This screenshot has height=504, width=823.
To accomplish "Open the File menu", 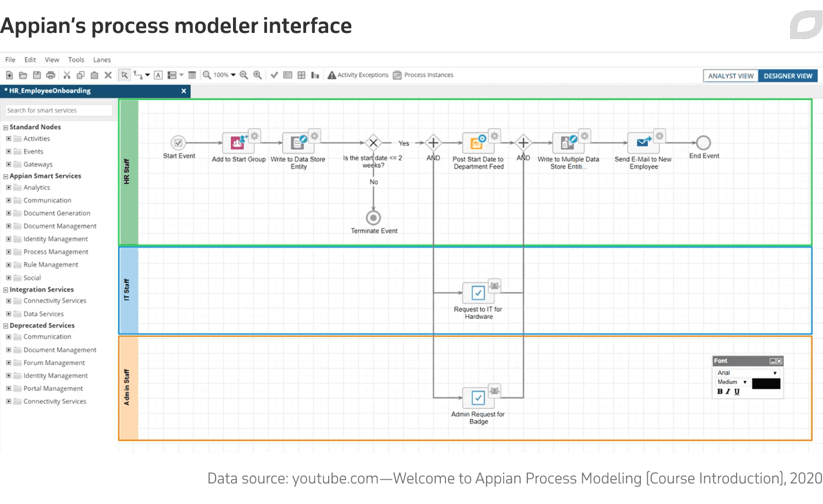I will pos(10,60).
